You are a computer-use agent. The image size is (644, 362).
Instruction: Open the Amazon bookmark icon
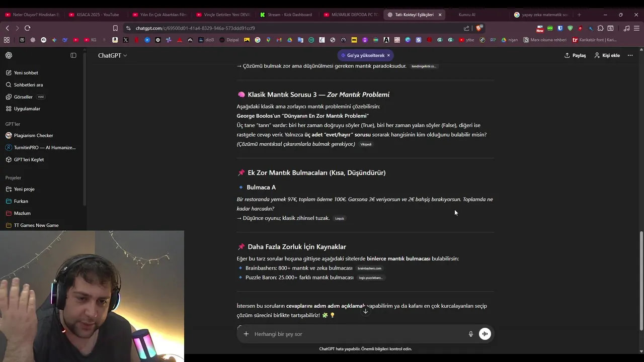click(x=115, y=40)
